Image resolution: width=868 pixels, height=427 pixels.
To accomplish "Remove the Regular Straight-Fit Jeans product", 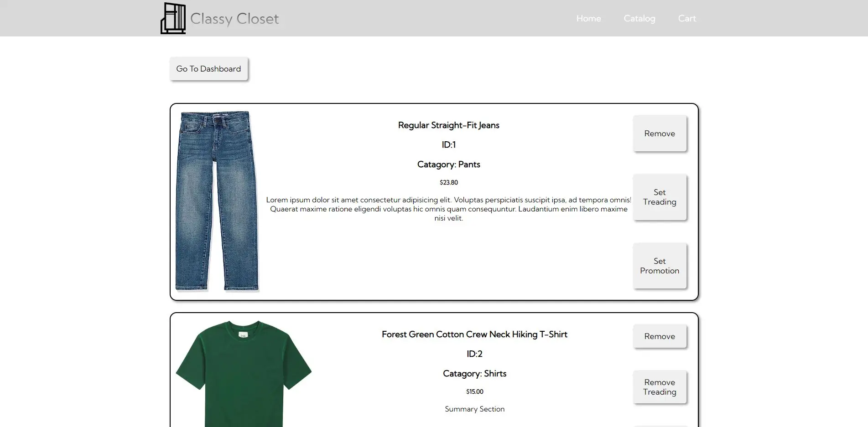I will (x=660, y=134).
